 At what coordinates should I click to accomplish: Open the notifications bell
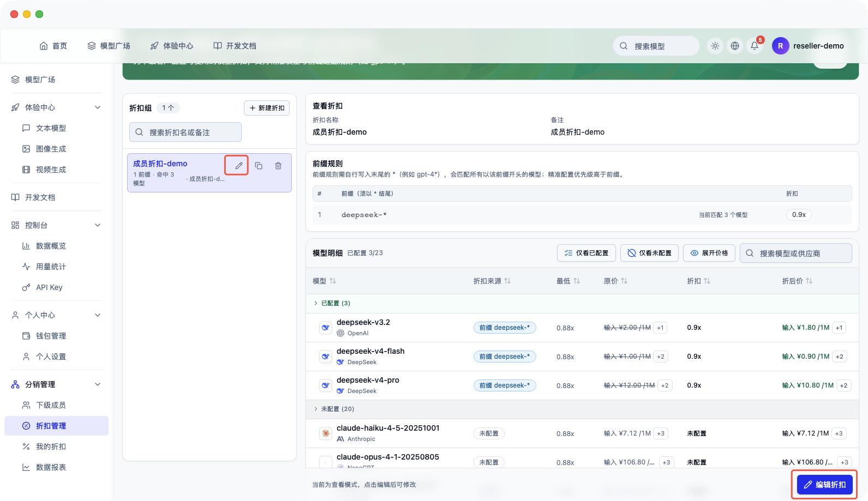tap(755, 46)
